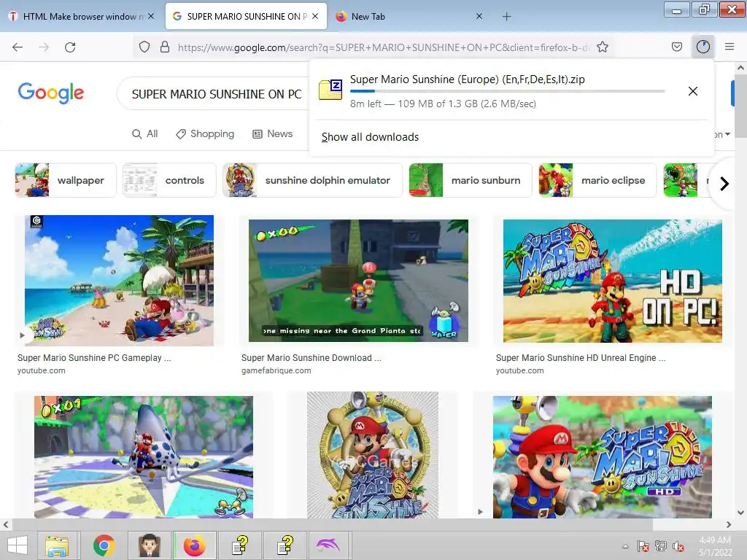Click the Super Mario Sunshine PC Gameplay title

[x=94, y=357]
